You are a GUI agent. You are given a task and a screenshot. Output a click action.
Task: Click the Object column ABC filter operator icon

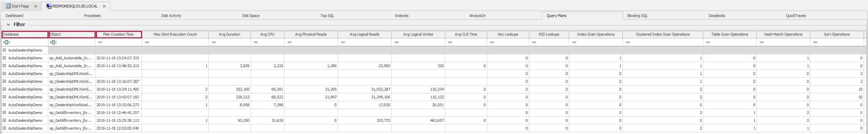53,42
